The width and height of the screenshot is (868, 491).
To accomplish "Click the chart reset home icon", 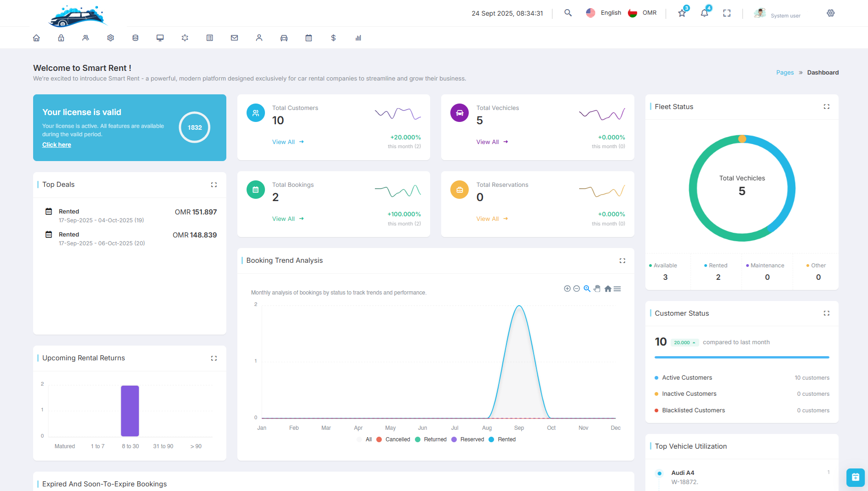I will 608,289.
